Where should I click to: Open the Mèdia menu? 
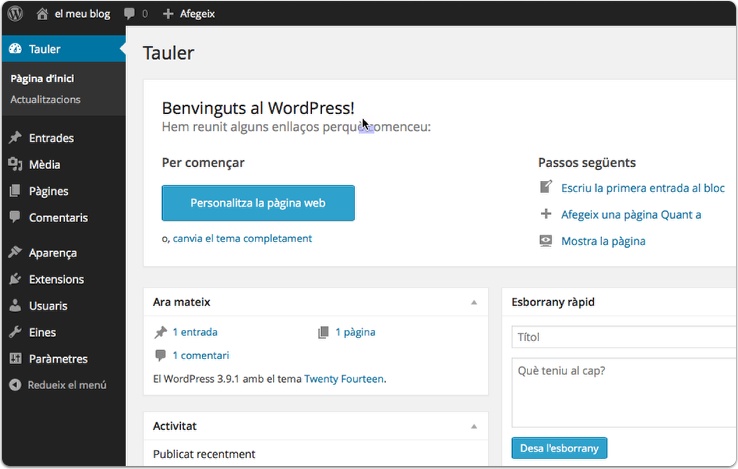[64, 164]
